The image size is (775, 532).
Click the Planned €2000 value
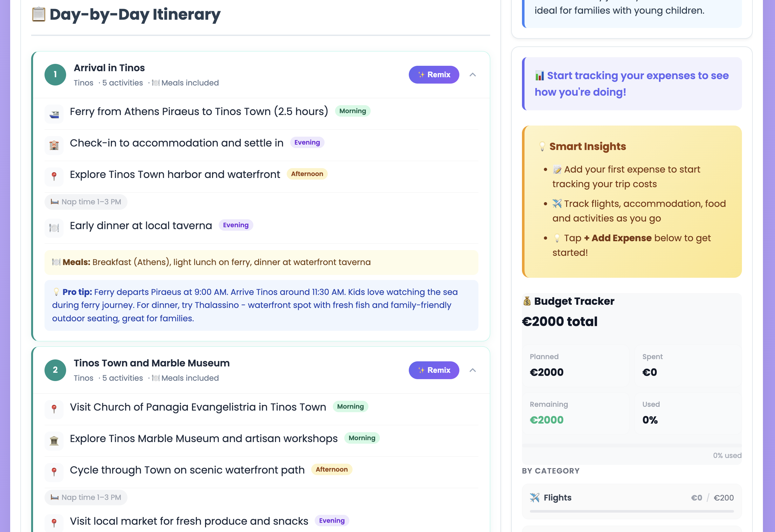[546, 372]
